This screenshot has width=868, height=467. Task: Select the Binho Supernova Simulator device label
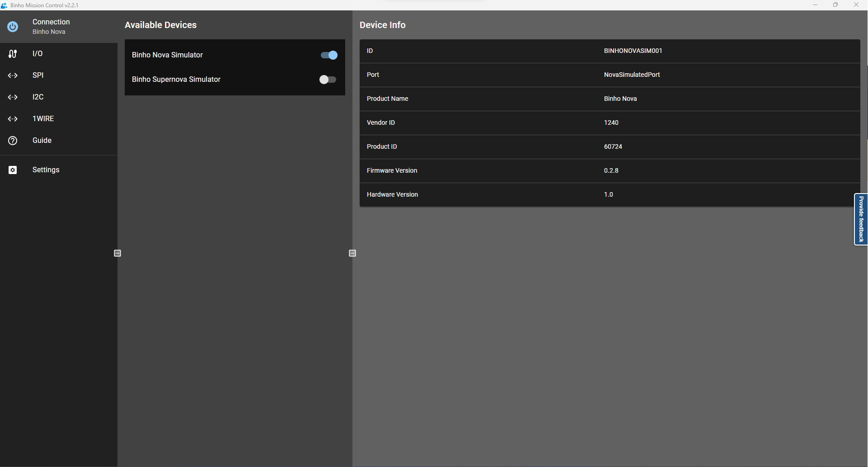coord(176,80)
